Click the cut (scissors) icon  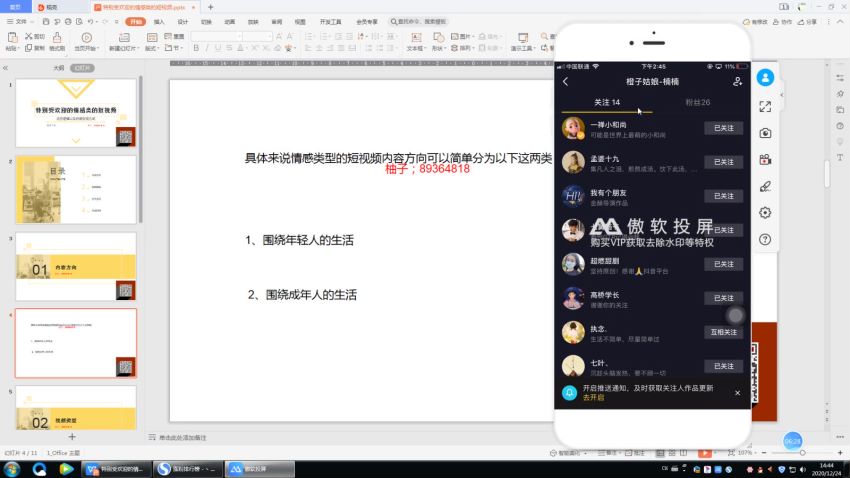29,36
